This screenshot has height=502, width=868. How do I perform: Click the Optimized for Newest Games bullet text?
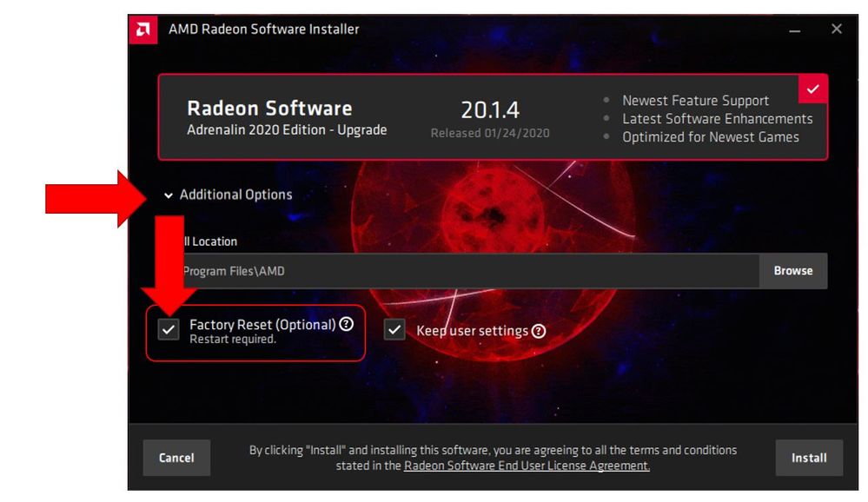(x=711, y=137)
